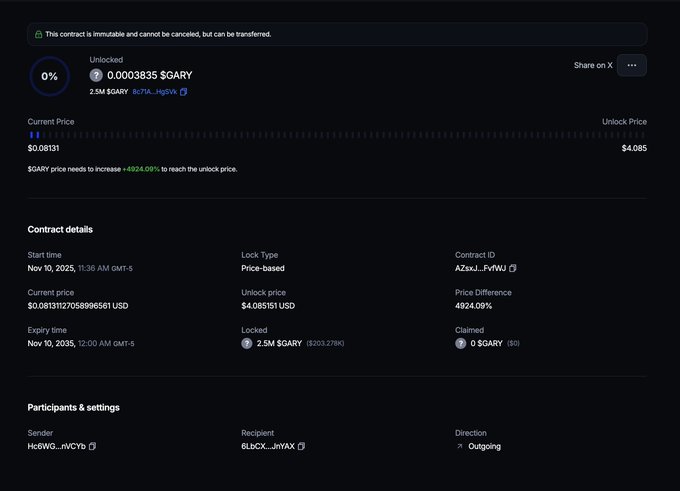Screen dimensions: 680x491
Task: Select the sender address Hc6WG...nVCYb text
Action: [x=57, y=446]
